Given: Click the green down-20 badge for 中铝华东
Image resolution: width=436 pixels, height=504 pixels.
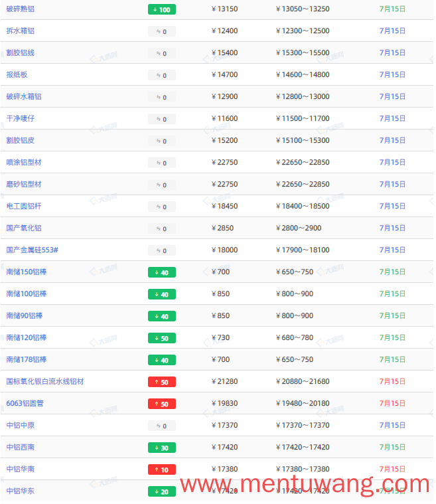Looking at the screenshot, I should (162, 491).
